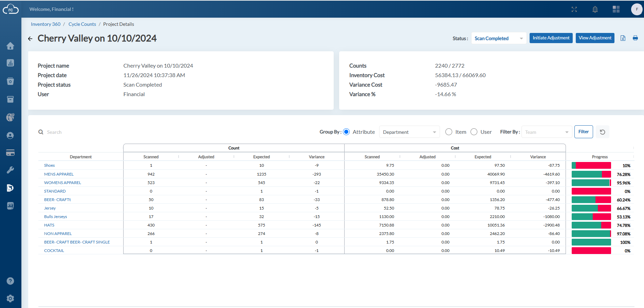
Task: Open the Department attribute dropdown
Action: pyautogui.click(x=409, y=132)
